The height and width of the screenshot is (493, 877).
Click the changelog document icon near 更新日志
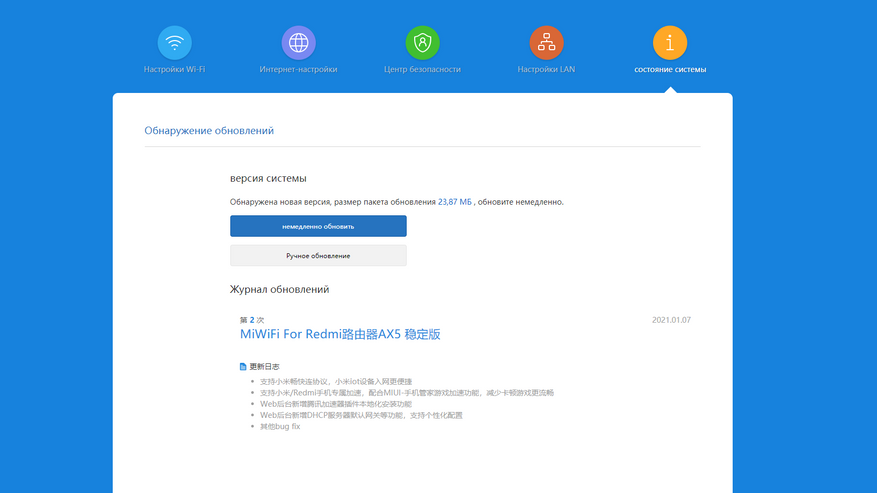(243, 367)
